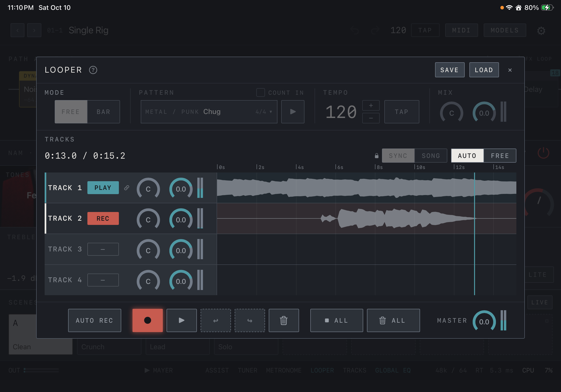Viewport: 561px width, 392px height.
Task: Open the LOOPER tab in the bottom bar
Action: [x=322, y=370]
